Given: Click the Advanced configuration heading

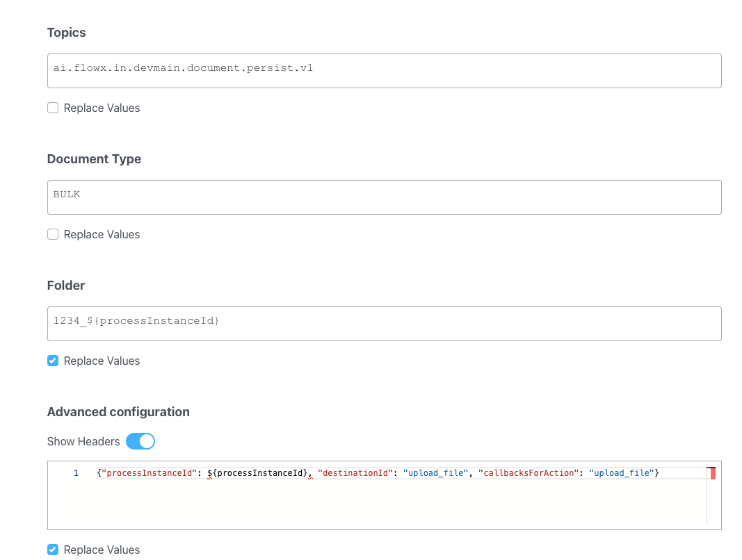Looking at the screenshot, I should tap(118, 412).
